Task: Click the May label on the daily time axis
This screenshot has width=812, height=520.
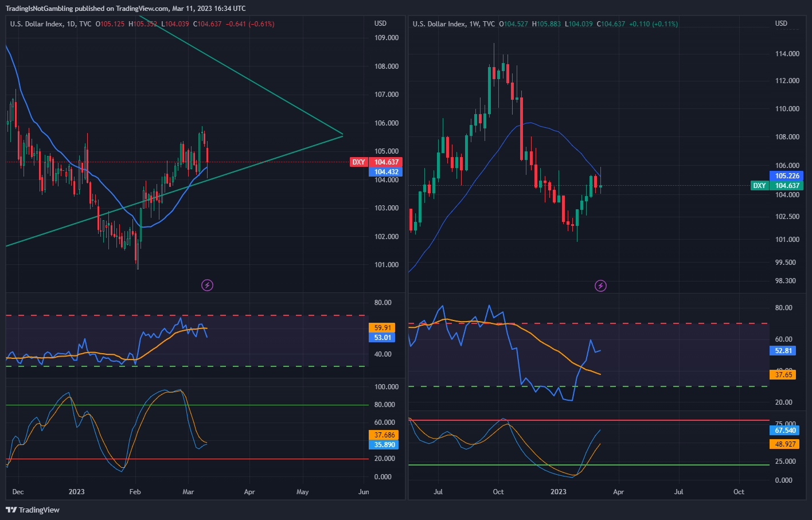Action: [x=302, y=492]
